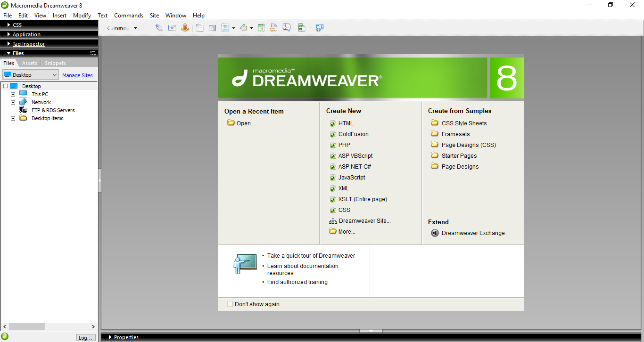Open the Insert menu

click(59, 16)
